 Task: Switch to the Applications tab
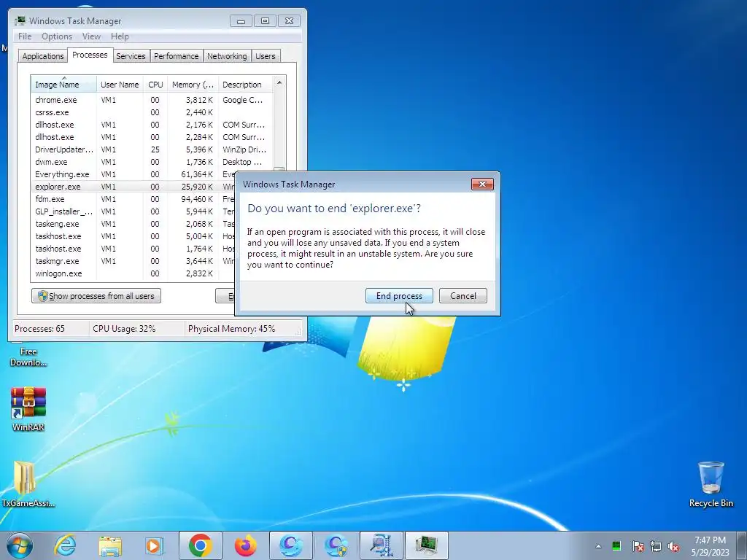[x=43, y=55]
